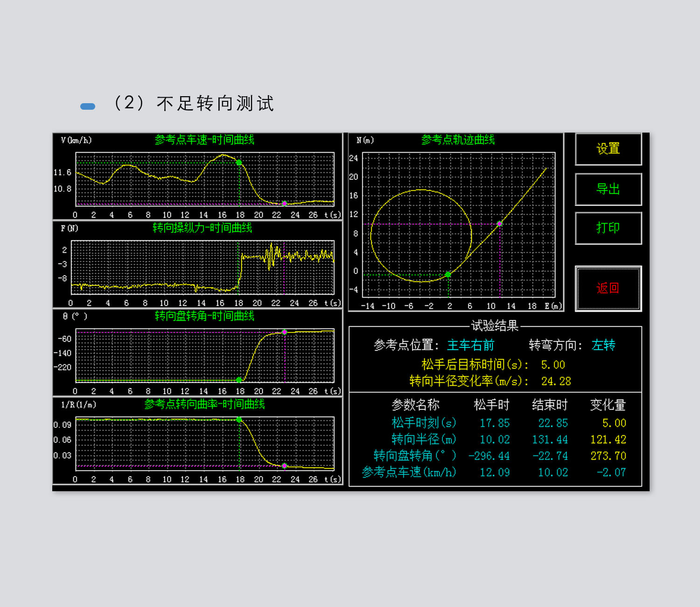The width and height of the screenshot is (700, 607).
Task: Click the 参考点轨迹曲线 chart title
Action: (x=458, y=140)
